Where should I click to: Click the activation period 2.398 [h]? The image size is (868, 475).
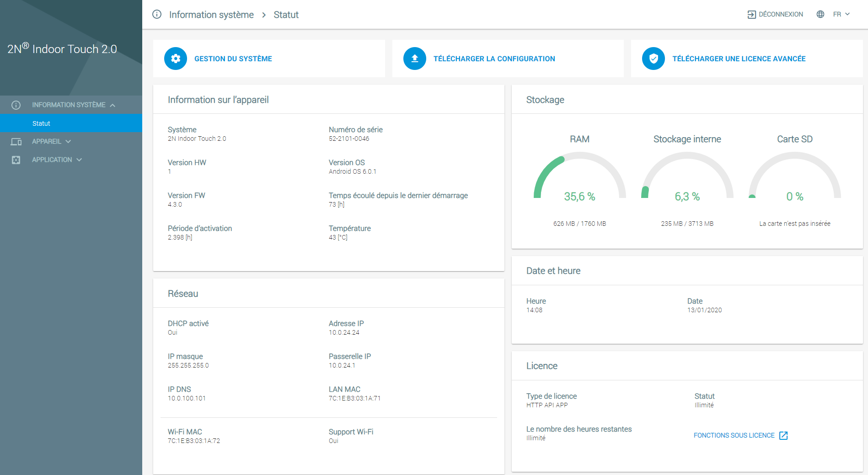180,237
